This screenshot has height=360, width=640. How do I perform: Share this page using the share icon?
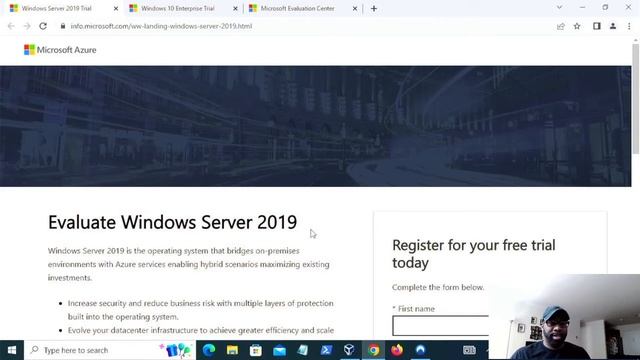point(560,26)
